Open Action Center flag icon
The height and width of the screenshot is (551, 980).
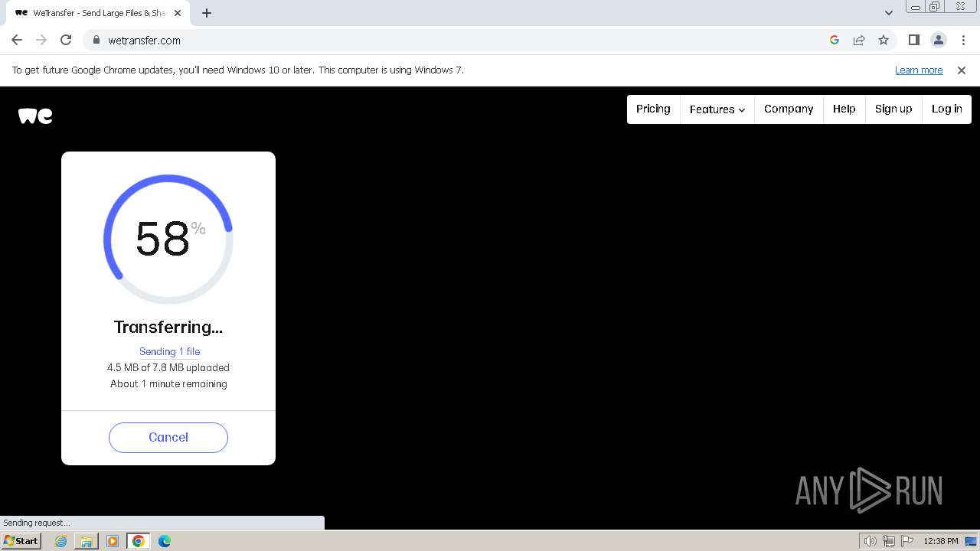tap(907, 541)
